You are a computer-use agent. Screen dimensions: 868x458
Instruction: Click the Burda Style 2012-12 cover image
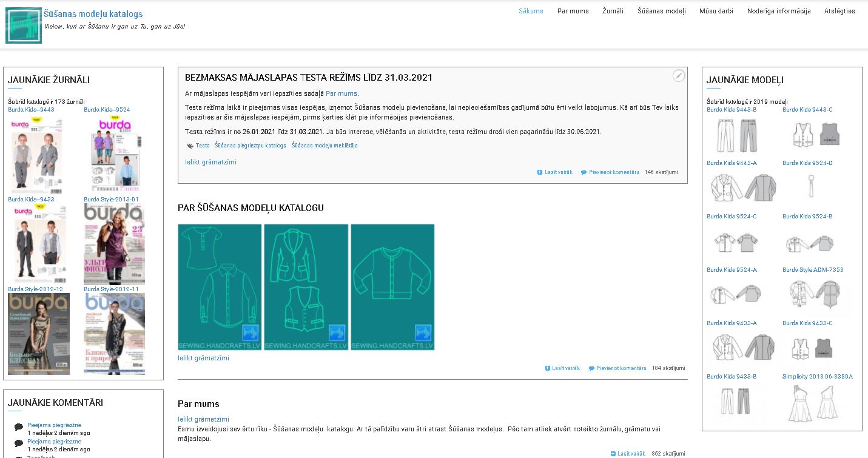[x=39, y=334]
